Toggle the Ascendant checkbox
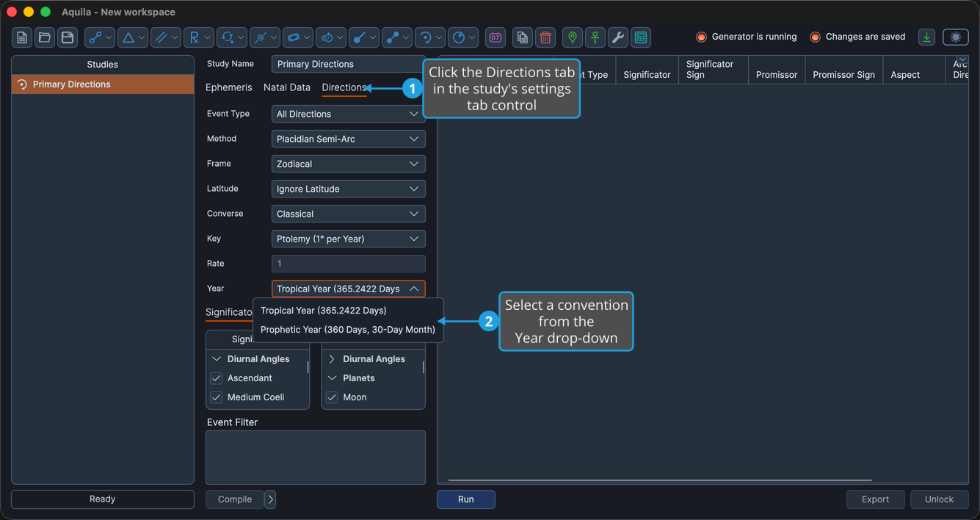980x520 pixels. click(x=217, y=378)
